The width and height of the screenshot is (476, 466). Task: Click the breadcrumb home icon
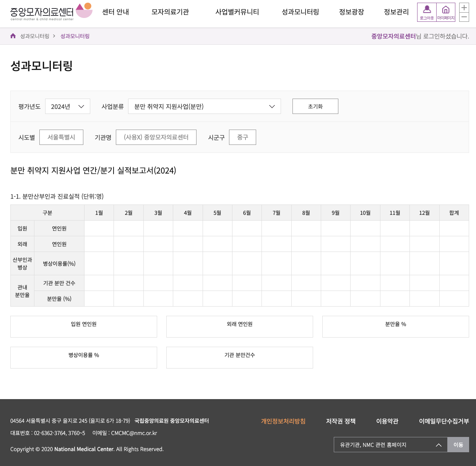click(x=13, y=36)
